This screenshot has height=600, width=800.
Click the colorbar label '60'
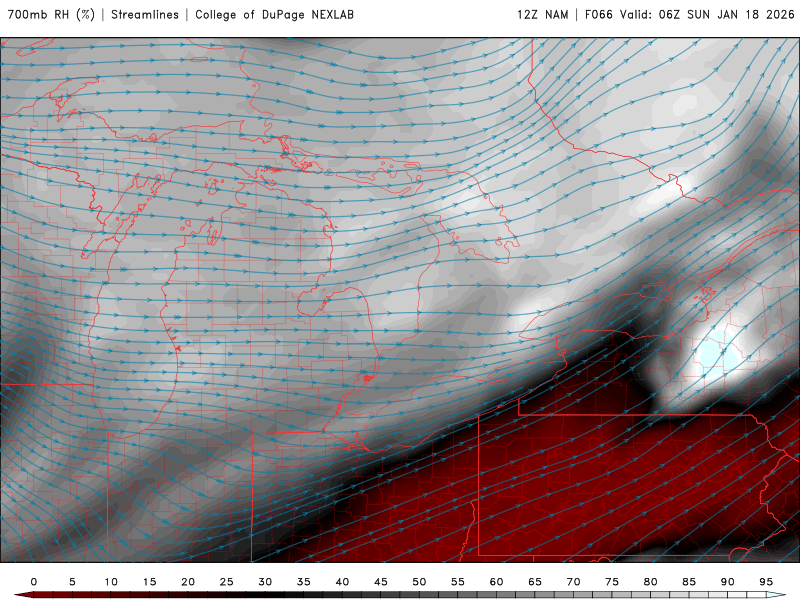[496, 582]
